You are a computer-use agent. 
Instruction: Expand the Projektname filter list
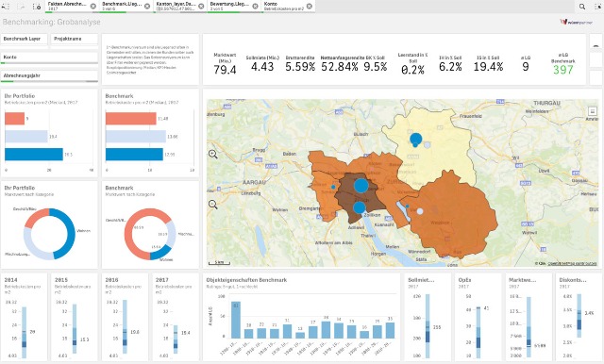click(75, 39)
